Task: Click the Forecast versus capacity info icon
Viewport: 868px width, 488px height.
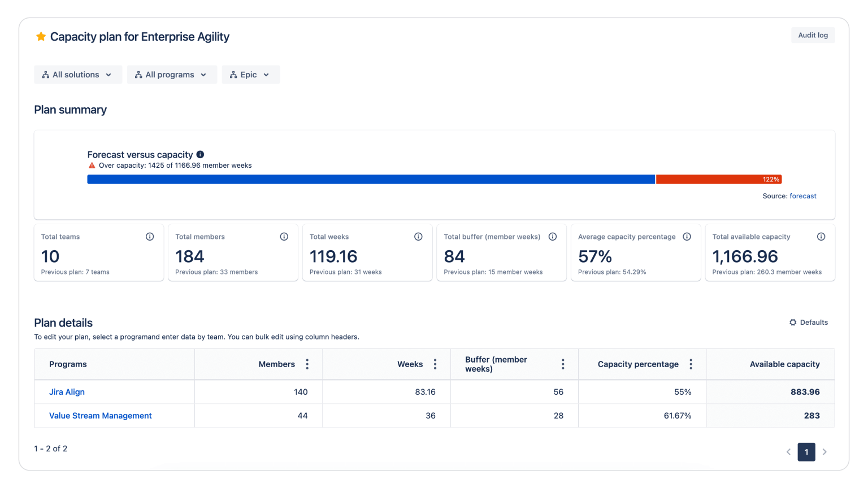Action: click(x=200, y=155)
